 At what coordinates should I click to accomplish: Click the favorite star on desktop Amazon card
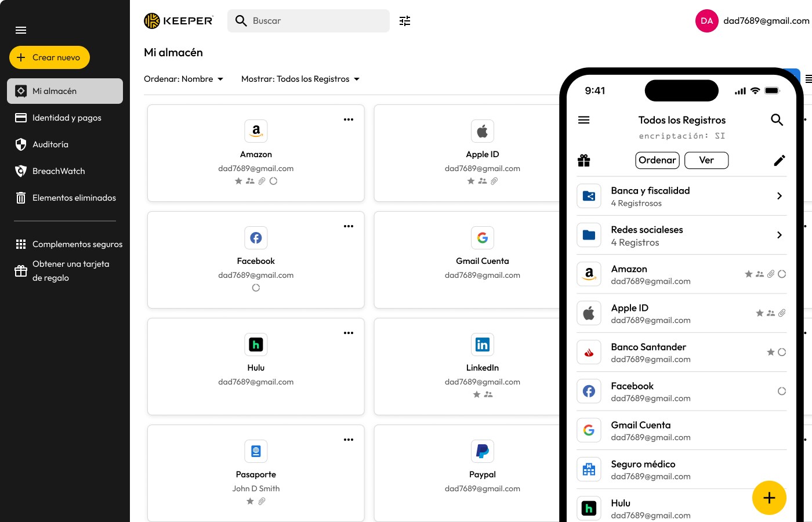(238, 181)
